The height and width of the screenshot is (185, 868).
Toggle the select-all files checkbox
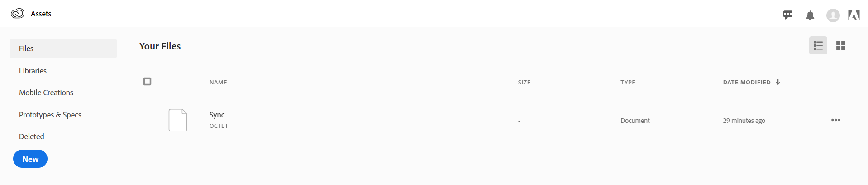point(147,81)
